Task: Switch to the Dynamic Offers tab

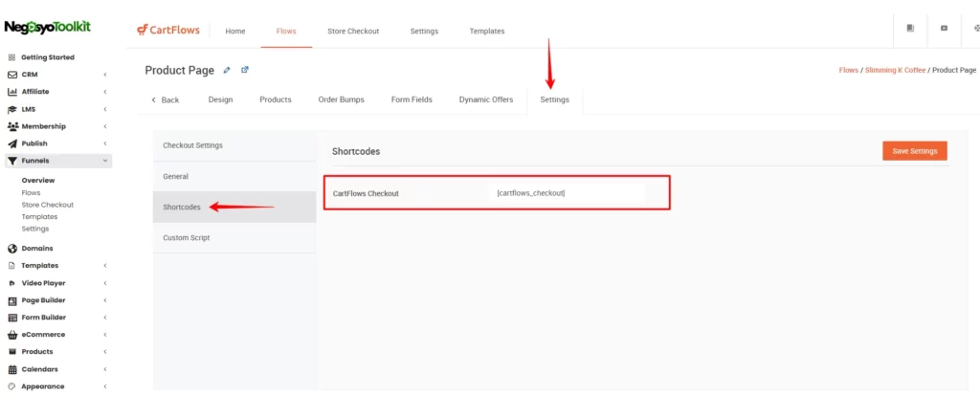Action: pyautogui.click(x=486, y=99)
